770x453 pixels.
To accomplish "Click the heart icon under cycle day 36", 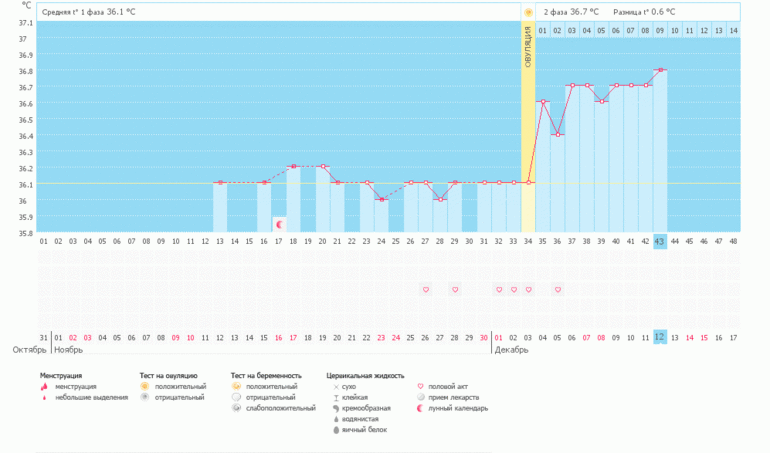I will click(x=558, y=290).
